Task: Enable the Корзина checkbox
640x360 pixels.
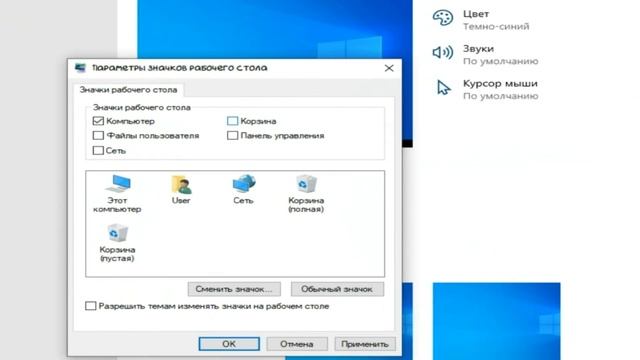Action: (232, 121)
